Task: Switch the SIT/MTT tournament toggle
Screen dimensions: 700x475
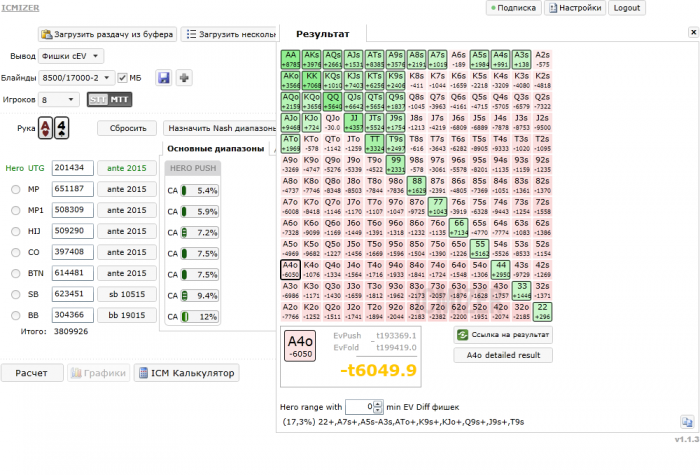Action: pos(110,100)
